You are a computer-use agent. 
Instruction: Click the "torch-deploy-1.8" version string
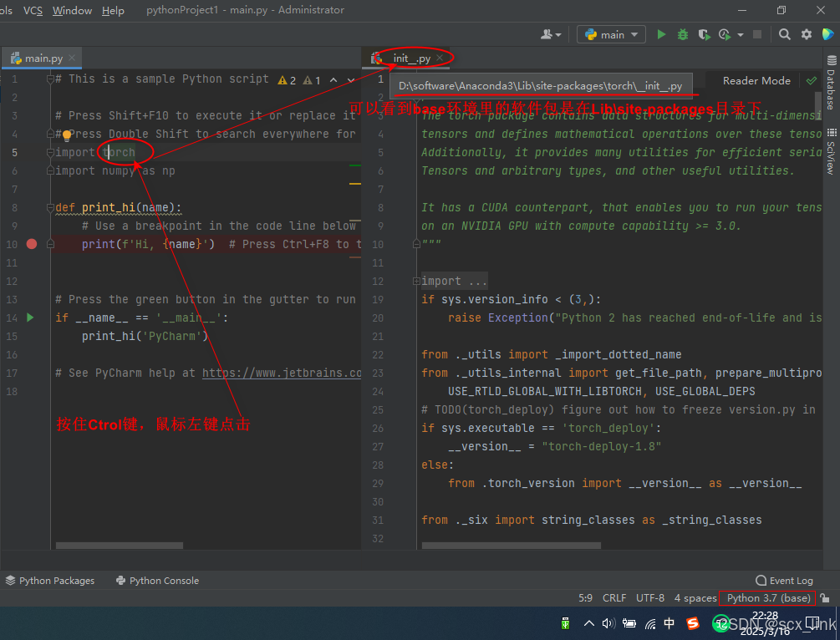(601, 447)
